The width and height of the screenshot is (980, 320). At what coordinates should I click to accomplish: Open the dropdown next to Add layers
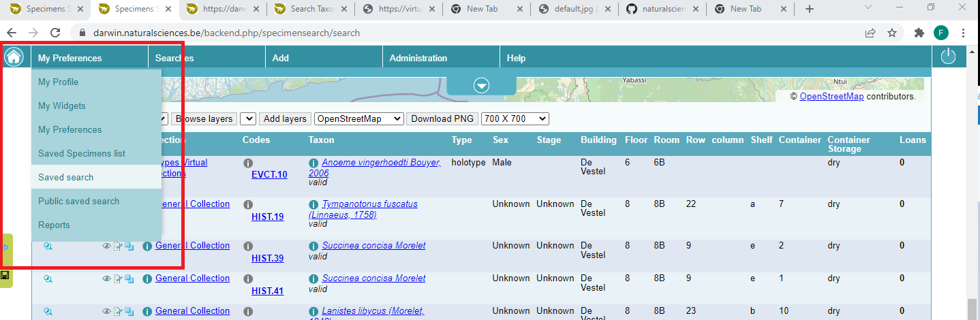point(248,118)
